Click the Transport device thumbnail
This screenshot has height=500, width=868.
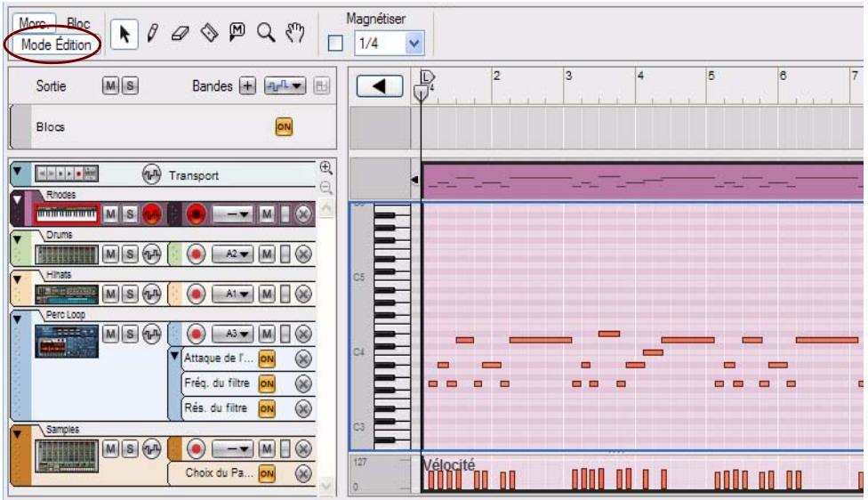tap(67, 173)
